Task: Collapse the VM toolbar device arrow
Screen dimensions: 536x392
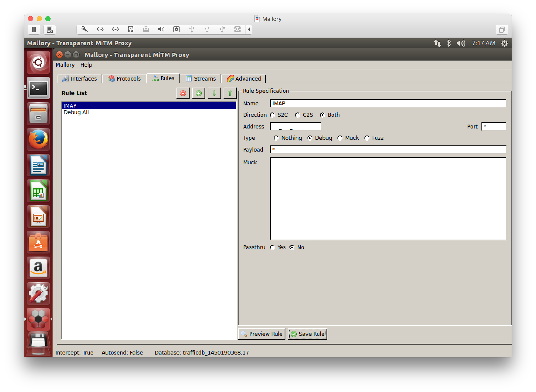Action: point(249,29)
